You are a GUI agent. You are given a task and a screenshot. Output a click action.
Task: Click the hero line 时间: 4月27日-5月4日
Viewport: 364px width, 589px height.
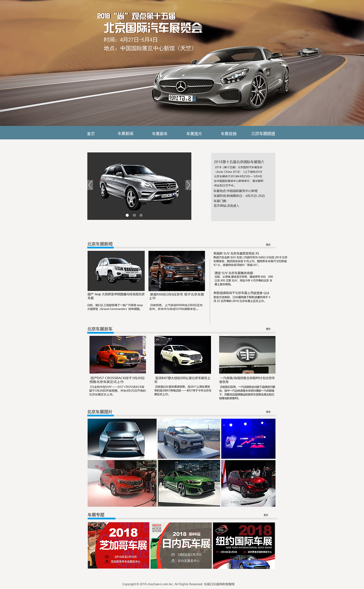point(131,40)
